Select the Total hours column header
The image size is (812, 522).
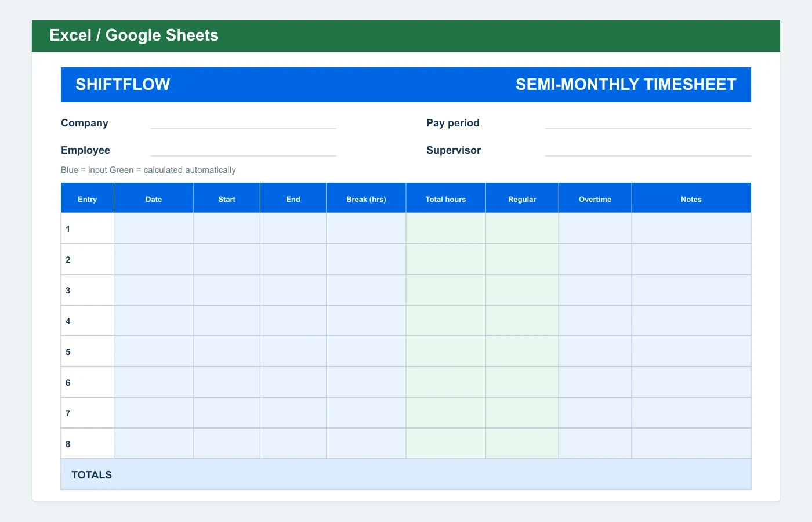tap(446, 198)
